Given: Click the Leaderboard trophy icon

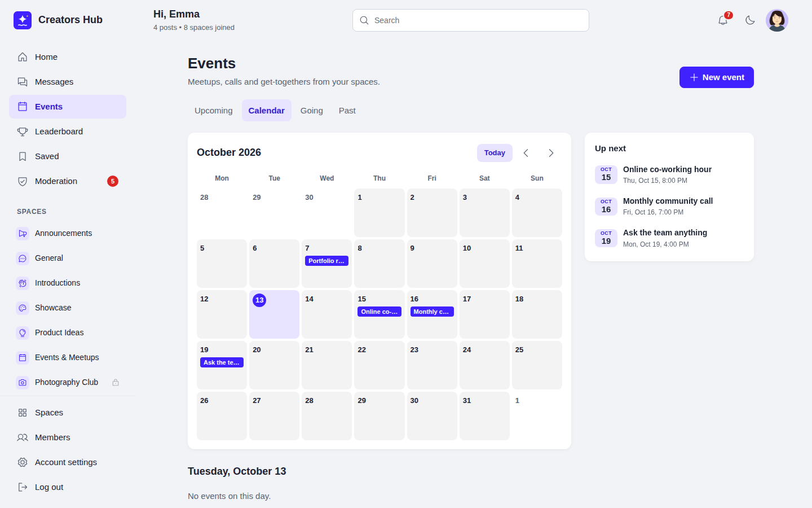Looking at the screenshot, I should click(x=23, y=132).
